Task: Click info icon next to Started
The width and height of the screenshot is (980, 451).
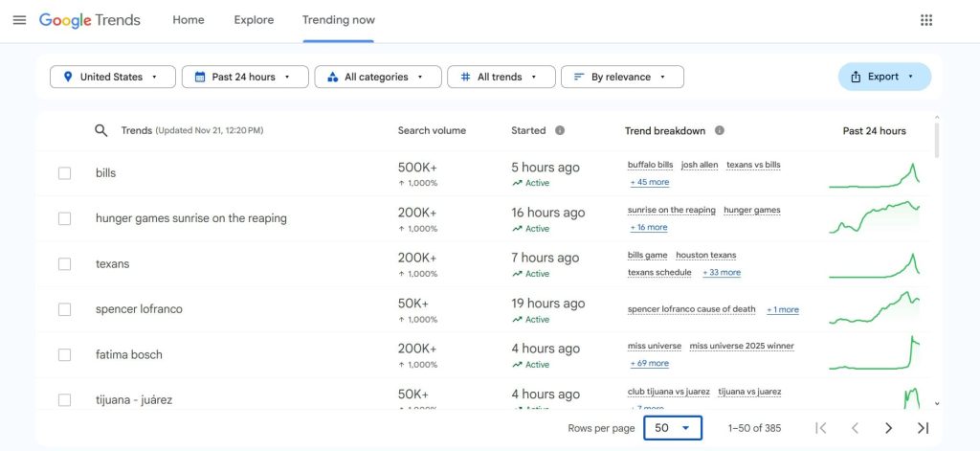Action: click(x=560, y=130)
